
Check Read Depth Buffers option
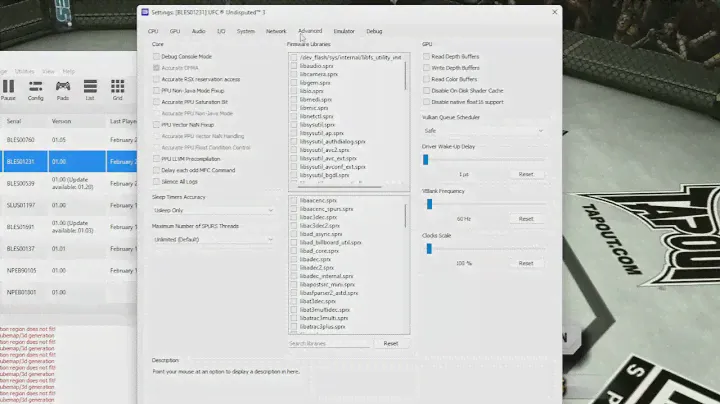pyautogui.click(x=427, y=57)
